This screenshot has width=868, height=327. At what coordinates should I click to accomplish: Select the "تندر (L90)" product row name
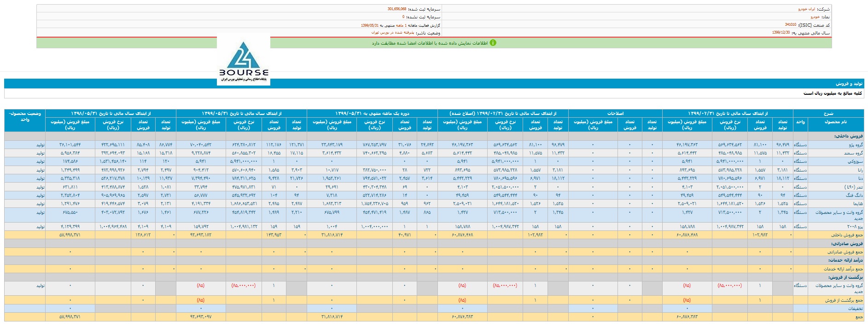tap(854, 187)
